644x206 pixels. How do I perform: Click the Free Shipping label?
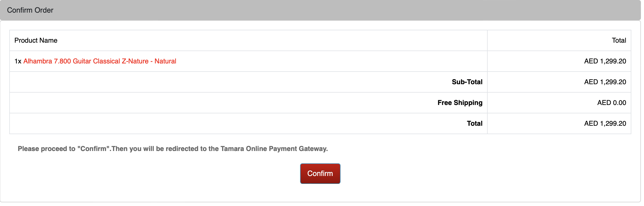point(460,103)
